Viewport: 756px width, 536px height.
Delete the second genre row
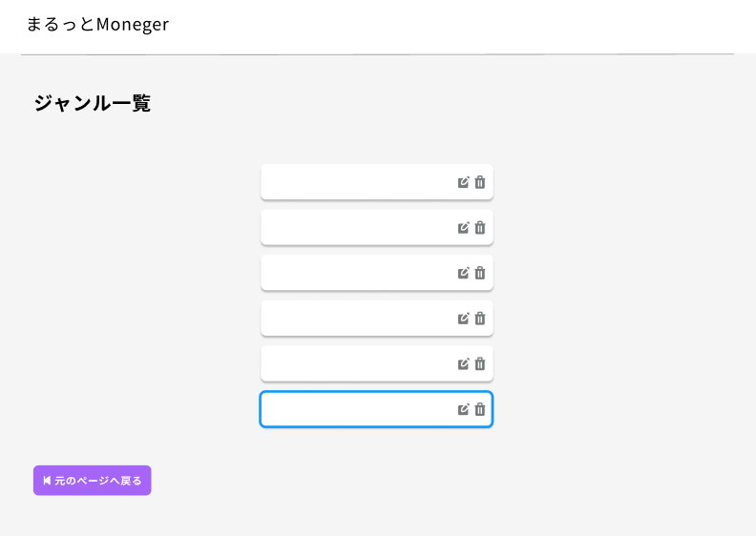[480, 227]
